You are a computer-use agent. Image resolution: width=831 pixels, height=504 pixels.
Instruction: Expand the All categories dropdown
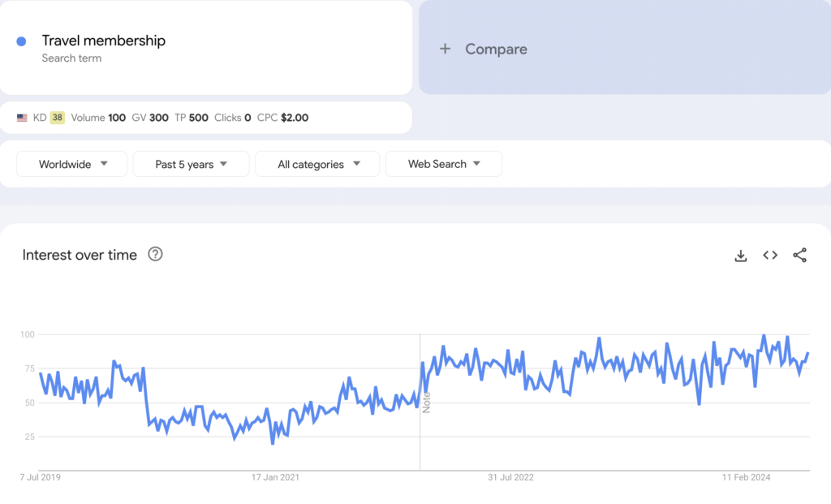(x=317, y=164)
